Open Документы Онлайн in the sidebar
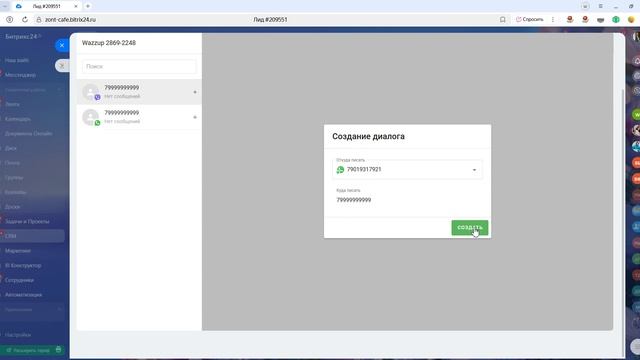 coord(29,133)
